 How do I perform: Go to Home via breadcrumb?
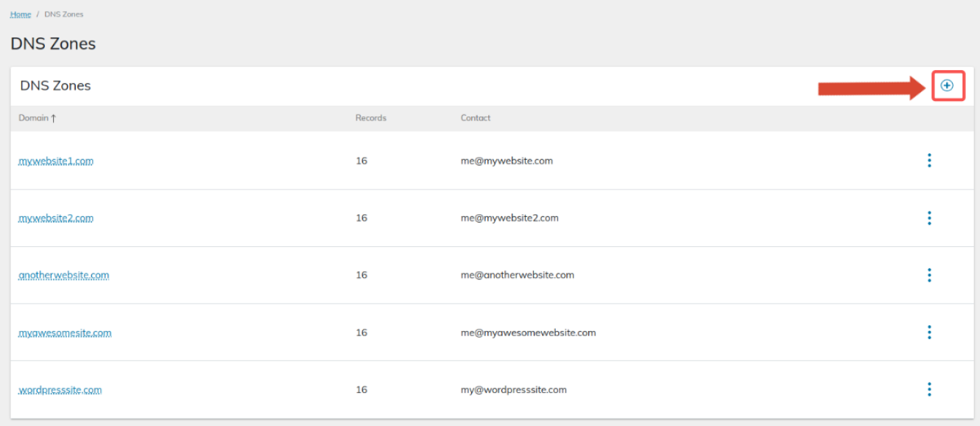point(21,14)
